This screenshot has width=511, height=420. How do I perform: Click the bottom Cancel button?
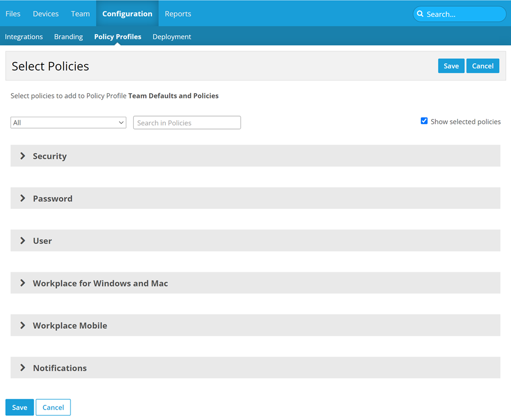(x=53, y=408)
